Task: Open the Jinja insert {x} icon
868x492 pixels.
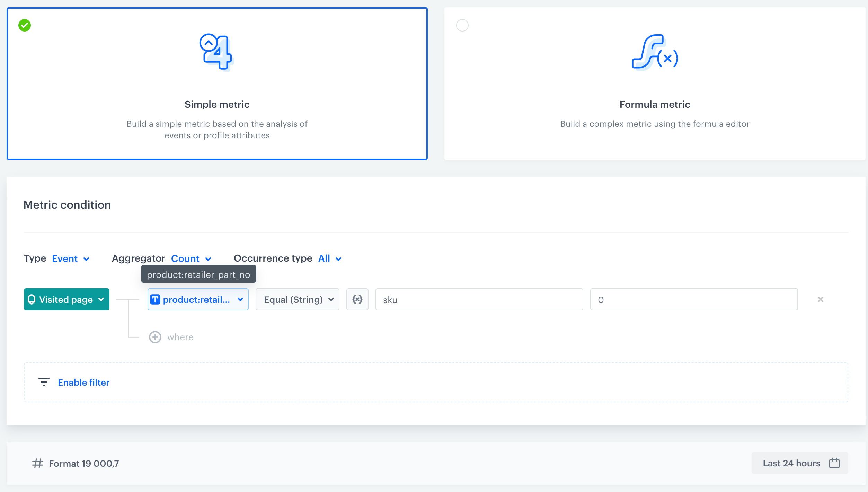Action: click(x=357, y=299)
